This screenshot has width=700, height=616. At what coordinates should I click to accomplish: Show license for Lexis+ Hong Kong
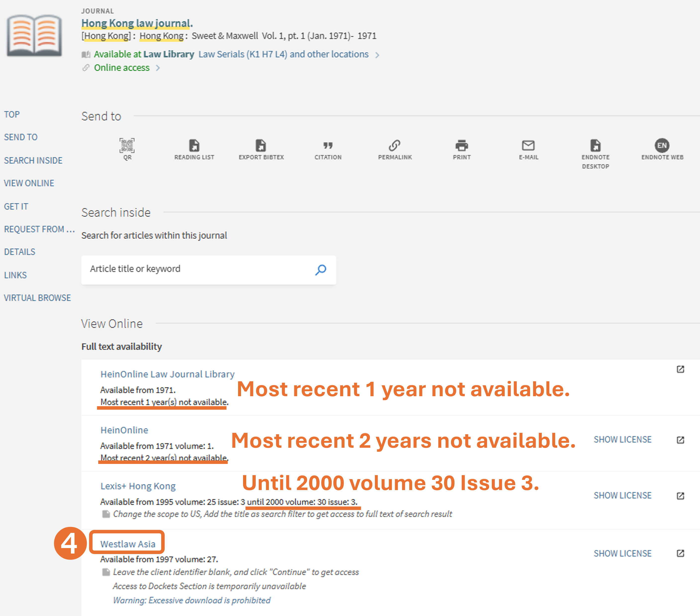tap(622, 495)
